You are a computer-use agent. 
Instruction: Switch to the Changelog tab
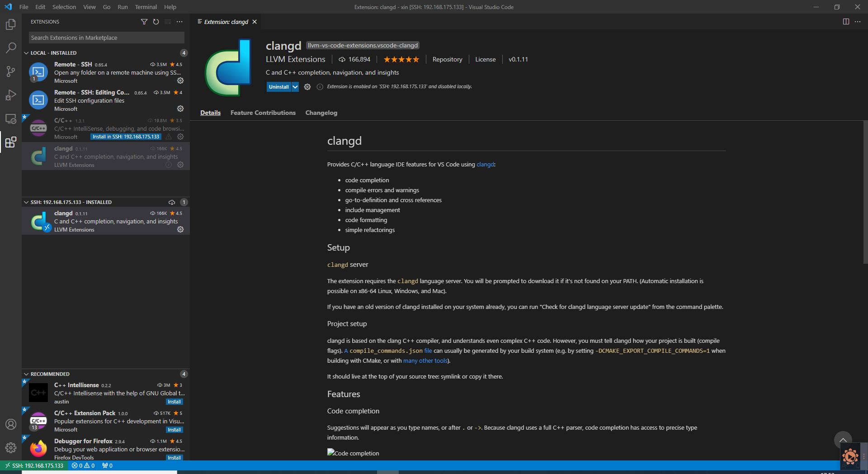(321, 113)
